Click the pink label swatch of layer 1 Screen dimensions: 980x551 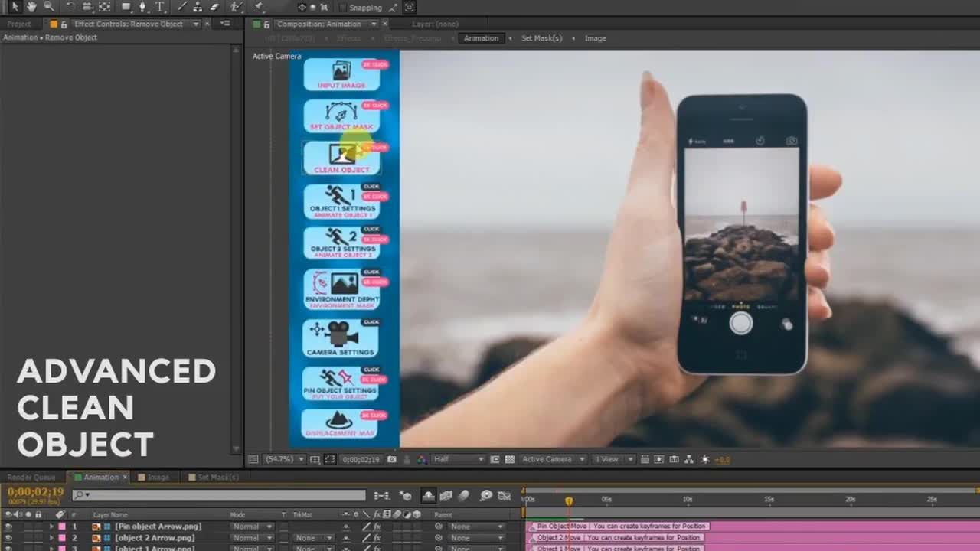[x=62, y=527]
